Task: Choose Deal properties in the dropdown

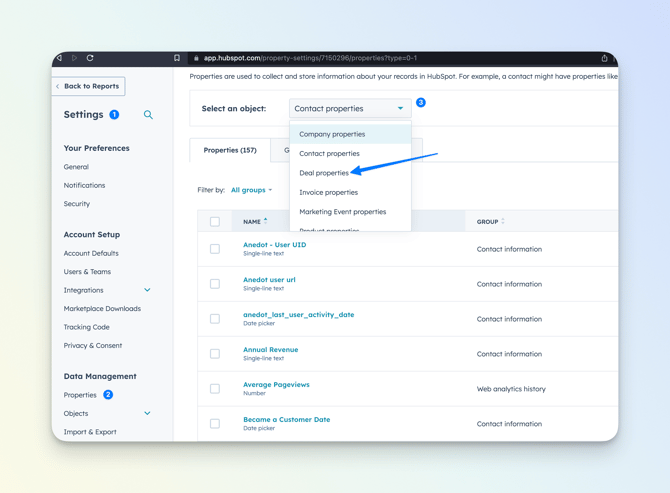Action: point(350,173)
